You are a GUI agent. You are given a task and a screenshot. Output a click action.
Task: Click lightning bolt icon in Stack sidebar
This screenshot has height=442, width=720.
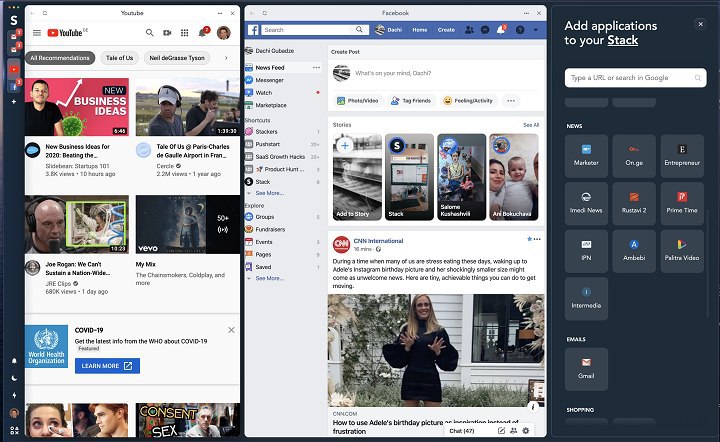click(x=14, y=395)
